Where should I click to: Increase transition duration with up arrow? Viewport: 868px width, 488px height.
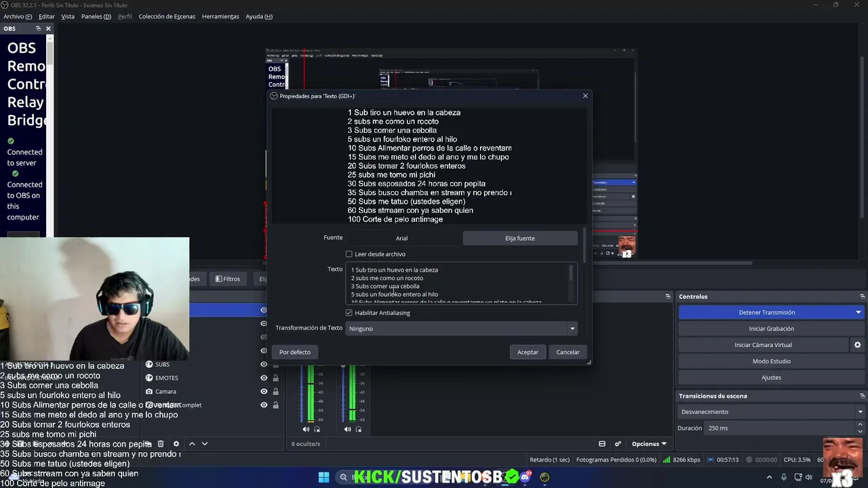tap(861, 425)
